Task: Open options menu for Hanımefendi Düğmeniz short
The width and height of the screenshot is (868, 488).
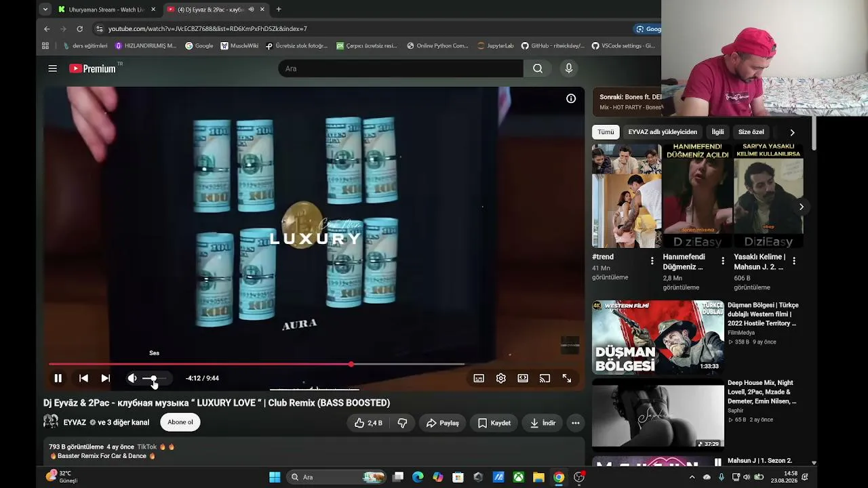Action: click(723, 261)
